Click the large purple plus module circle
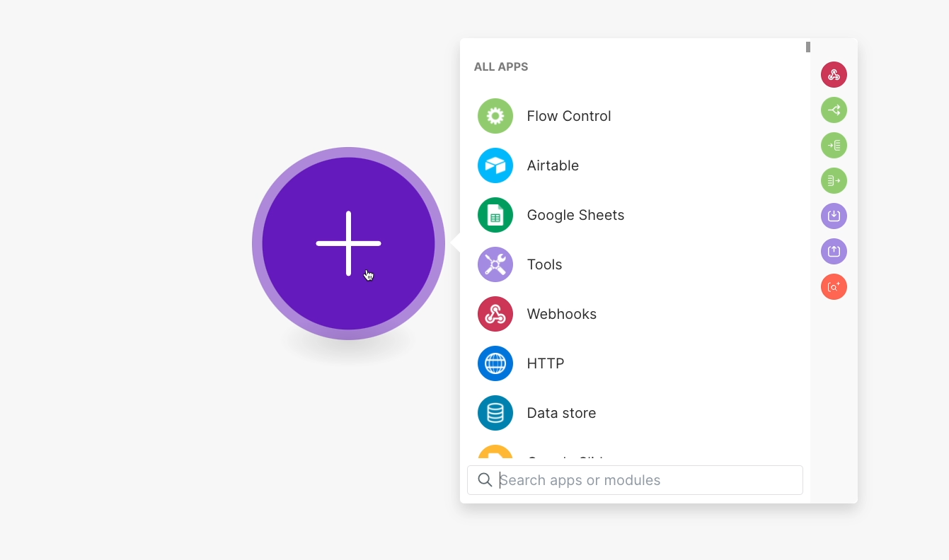Image resolution: width=949 pixels, height=560 pixels. (348, 243)
